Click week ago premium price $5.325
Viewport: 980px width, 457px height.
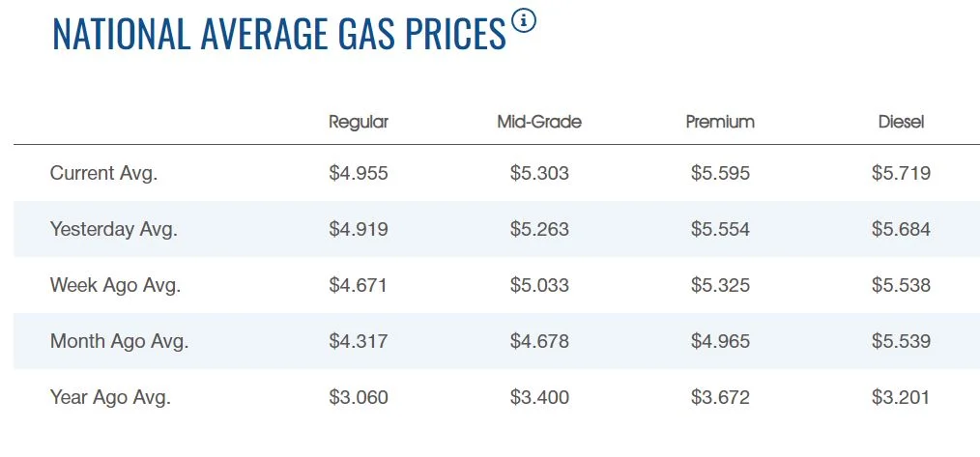coord(720,285)
